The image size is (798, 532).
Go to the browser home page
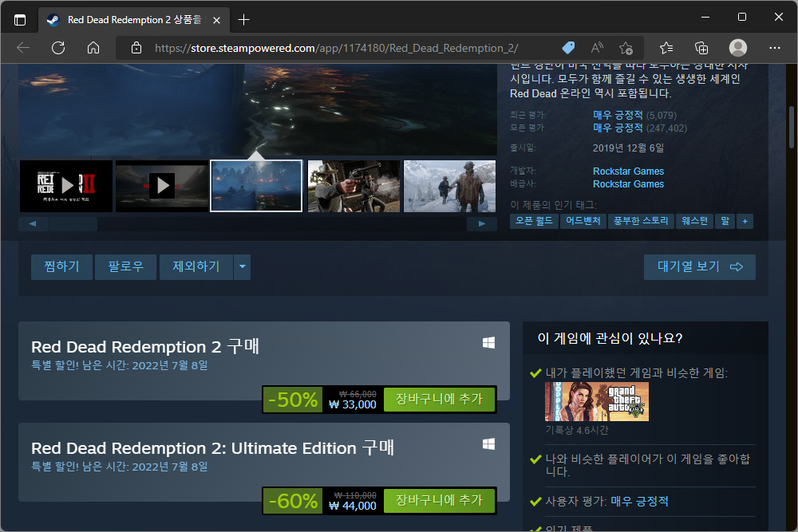tap(93, 49)
